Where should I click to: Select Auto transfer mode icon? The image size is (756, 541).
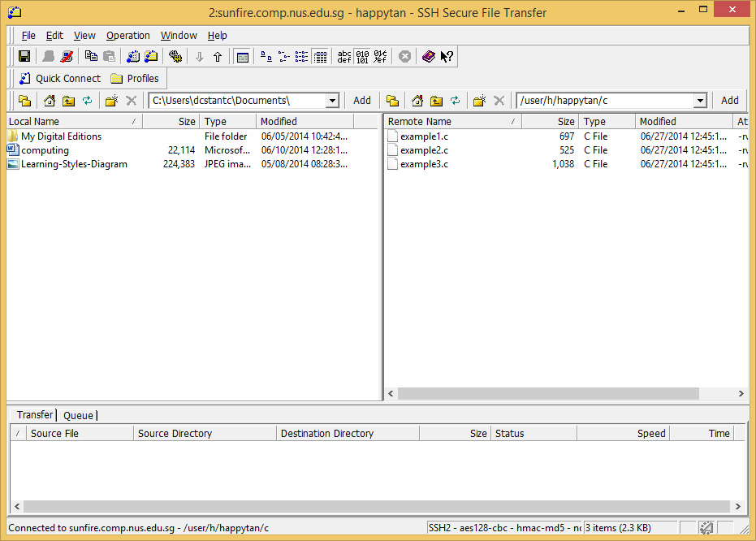(x=380, y=56)
